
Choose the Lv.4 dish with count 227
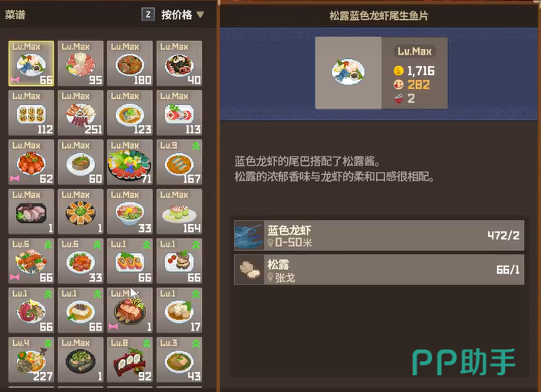pos(31,359)
